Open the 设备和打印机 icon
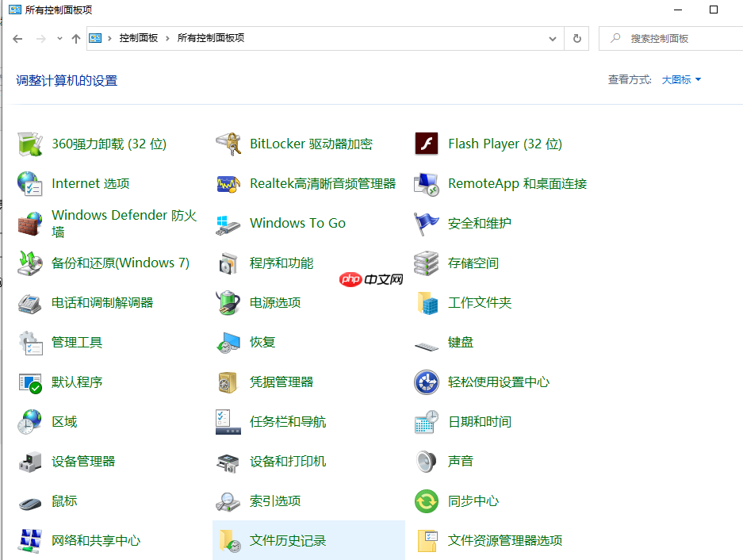 (x=228, y=462)
